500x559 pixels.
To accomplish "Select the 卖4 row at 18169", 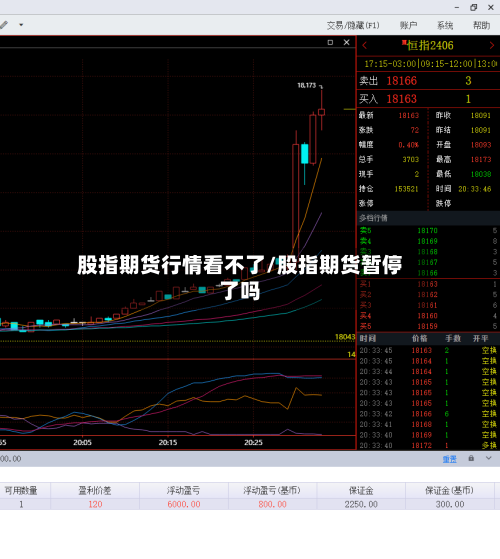I will 428,241.
